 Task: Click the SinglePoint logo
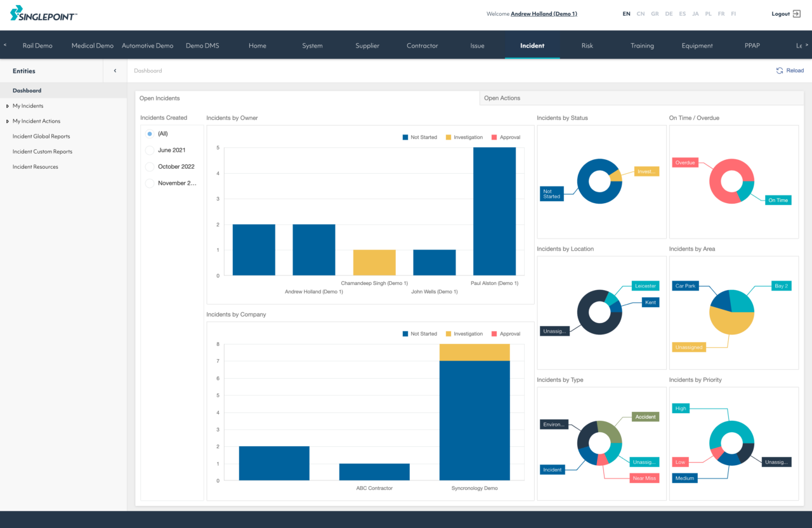click(x=43, y=13)
